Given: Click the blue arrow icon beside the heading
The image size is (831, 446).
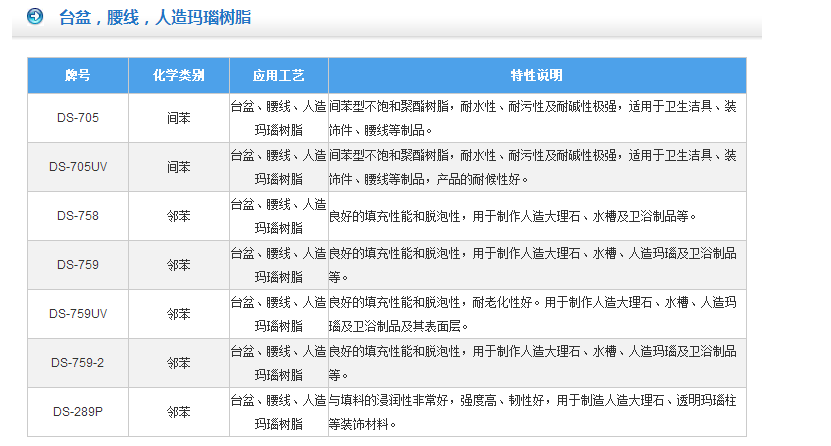Looking at the screenshot, I should pyautogui.click(x=34, y=16).
